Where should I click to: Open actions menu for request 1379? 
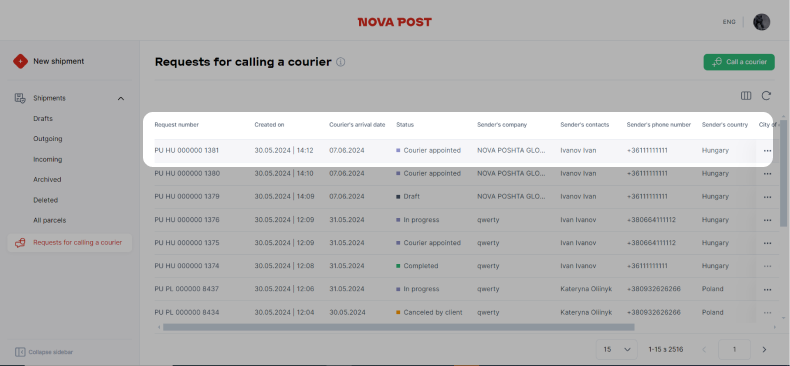pyautogui.click(x=767, y=197)
